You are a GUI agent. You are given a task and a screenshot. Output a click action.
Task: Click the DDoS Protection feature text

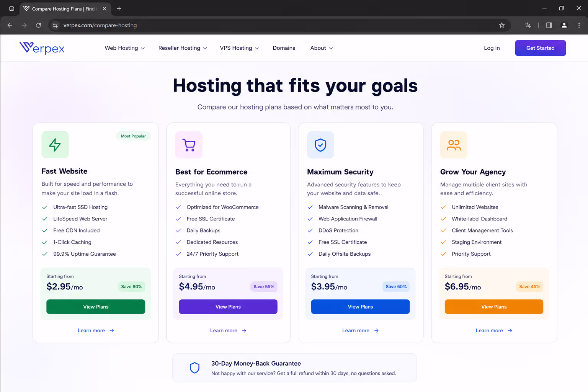(x=338, y=230)
